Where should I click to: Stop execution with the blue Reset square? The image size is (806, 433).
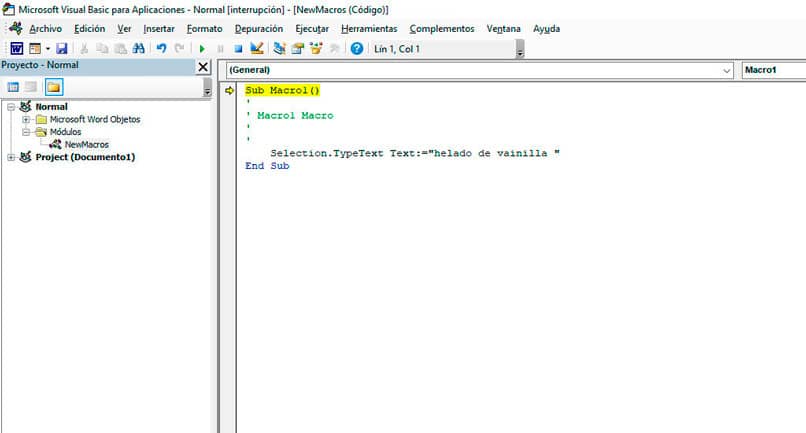(238, 49)
